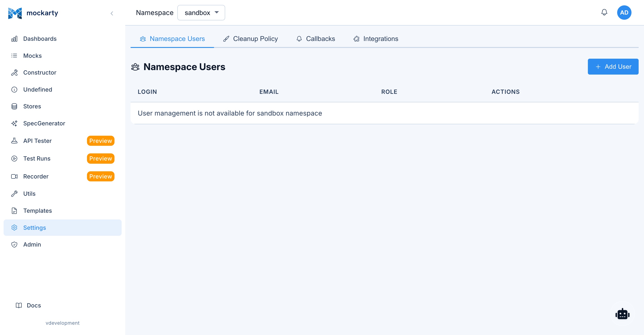Switch to the Callbacks tab
This screenshot has width=644, height=335.
tap(316, 39)
